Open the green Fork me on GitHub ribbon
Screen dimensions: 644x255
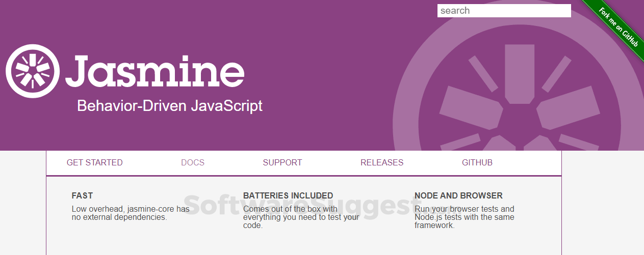[618, 28]
